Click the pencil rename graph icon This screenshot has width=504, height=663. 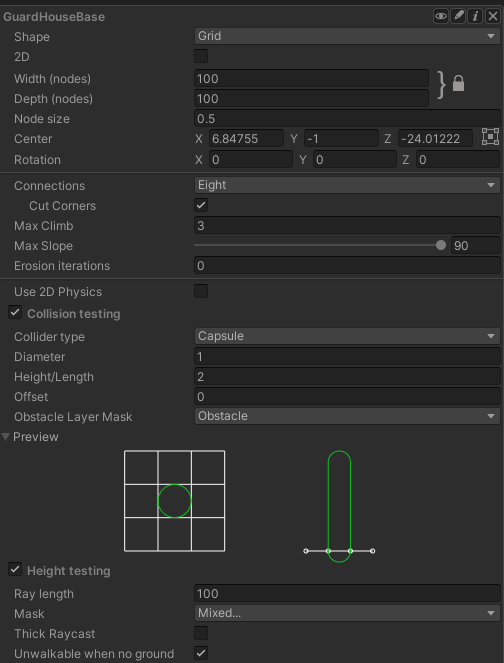point(458,16)
